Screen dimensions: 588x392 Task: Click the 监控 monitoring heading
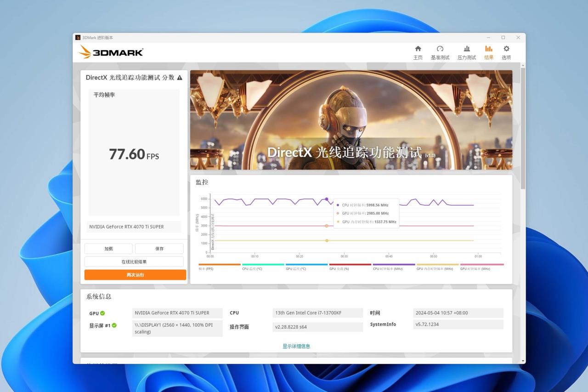(x=202, y=182)
